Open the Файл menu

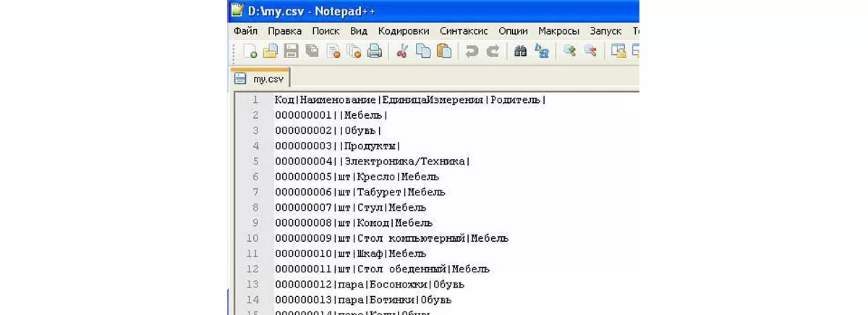(245, 31)
